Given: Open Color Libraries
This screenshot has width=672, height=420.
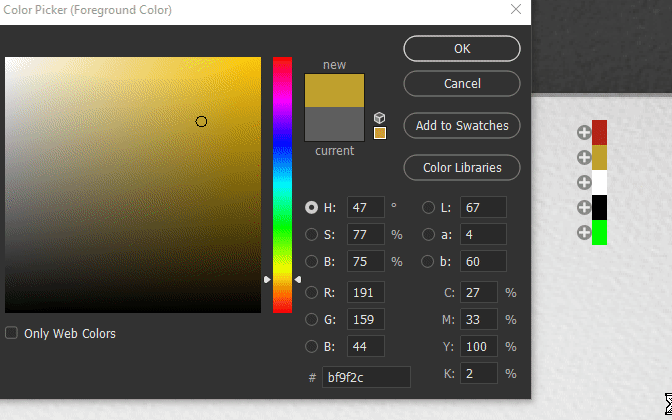Looking at the screenshot, I should click(x=462, y=168).
